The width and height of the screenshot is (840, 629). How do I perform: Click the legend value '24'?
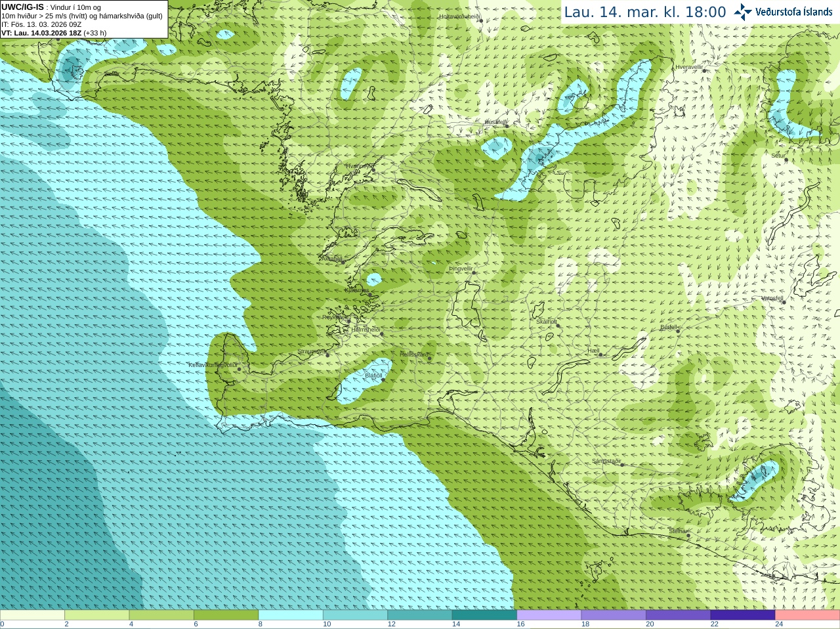coord(779,624)
